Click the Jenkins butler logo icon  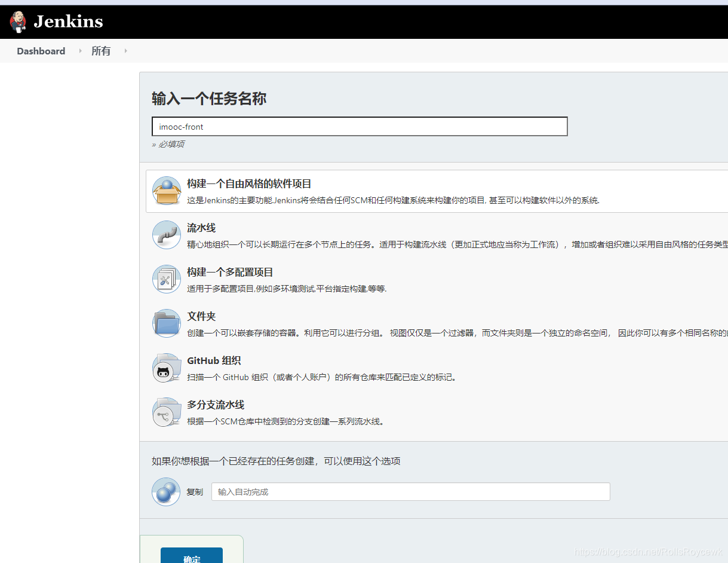[x=19, y=22]
